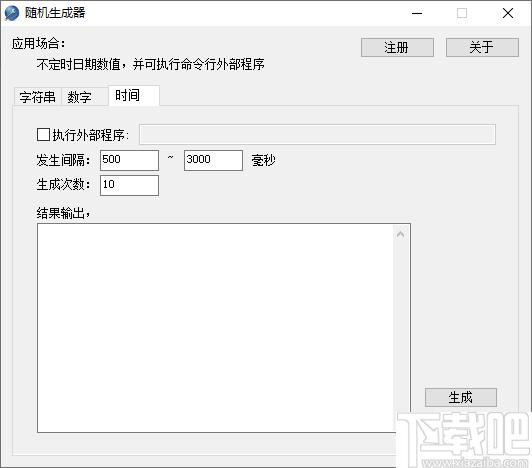Click the 注册 register button

(x=397, y=47)
